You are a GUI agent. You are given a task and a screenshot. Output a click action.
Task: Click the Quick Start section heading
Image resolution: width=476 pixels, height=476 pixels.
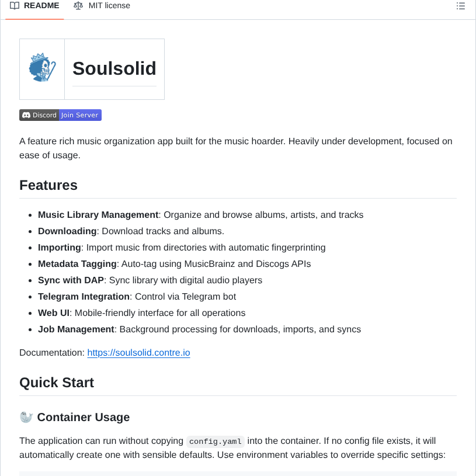click(57, 383)
